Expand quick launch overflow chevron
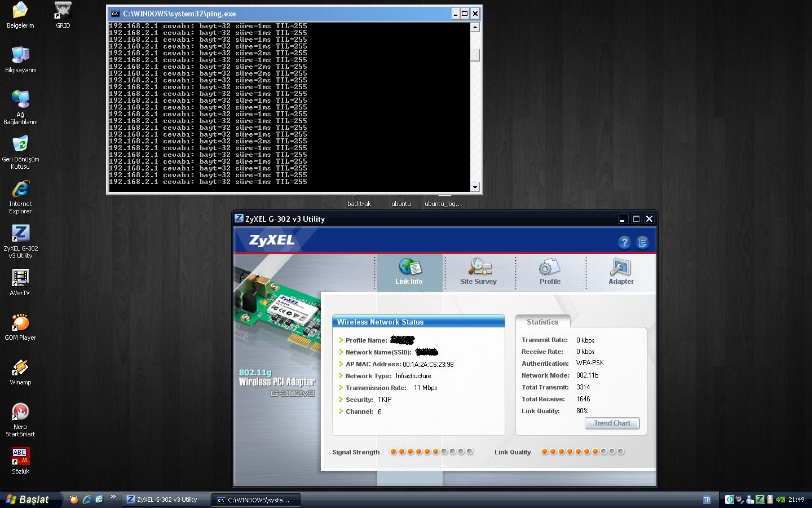The width and height of the screenshot is (812, 508). click(113, 497)
